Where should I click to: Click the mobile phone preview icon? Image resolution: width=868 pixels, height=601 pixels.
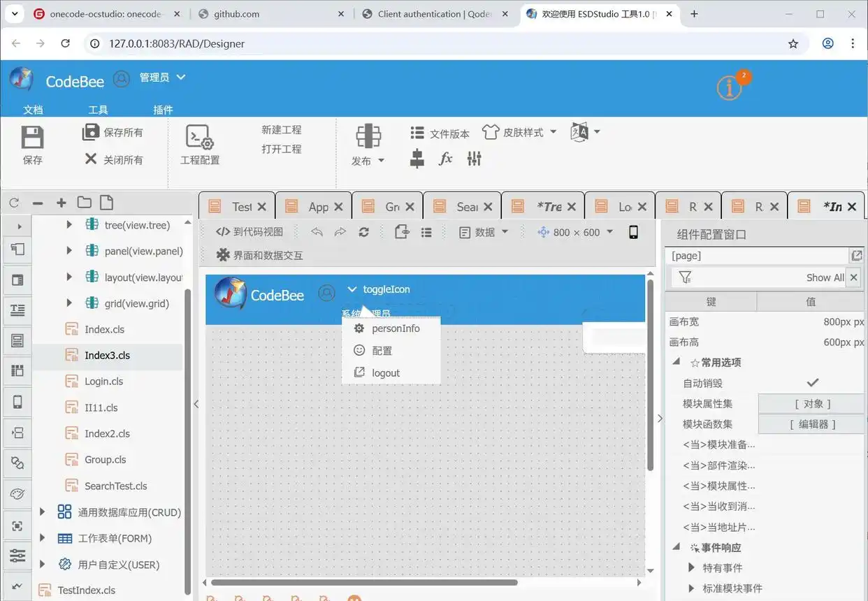pos(633,232)
